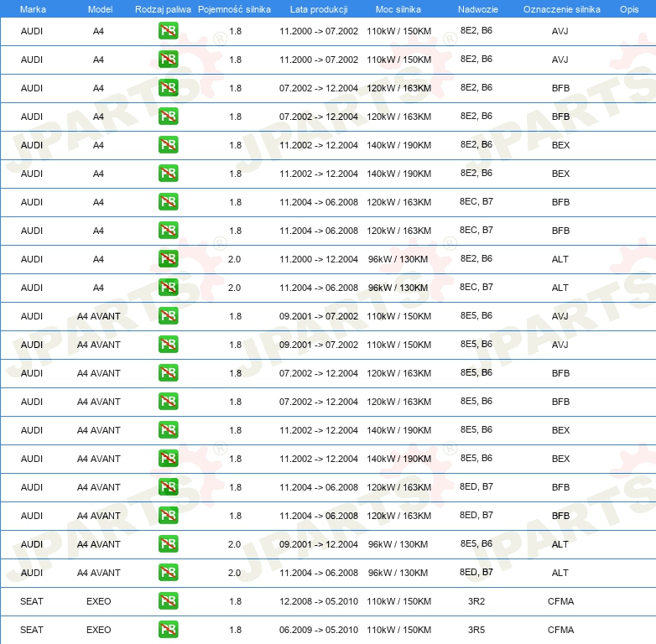Click the EXEO model in the 3R2 row
The image size is (656, 644).
[99, 601]
